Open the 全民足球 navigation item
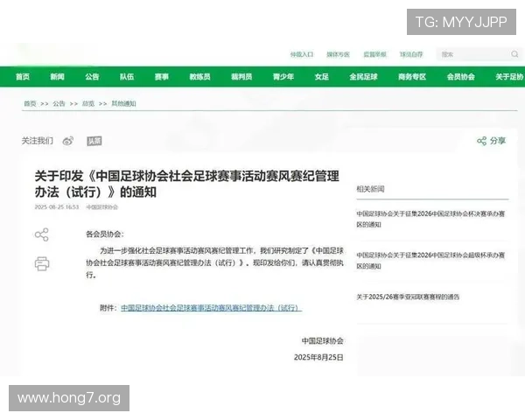The height and width of the screenshot is (420, 525). 363,77
